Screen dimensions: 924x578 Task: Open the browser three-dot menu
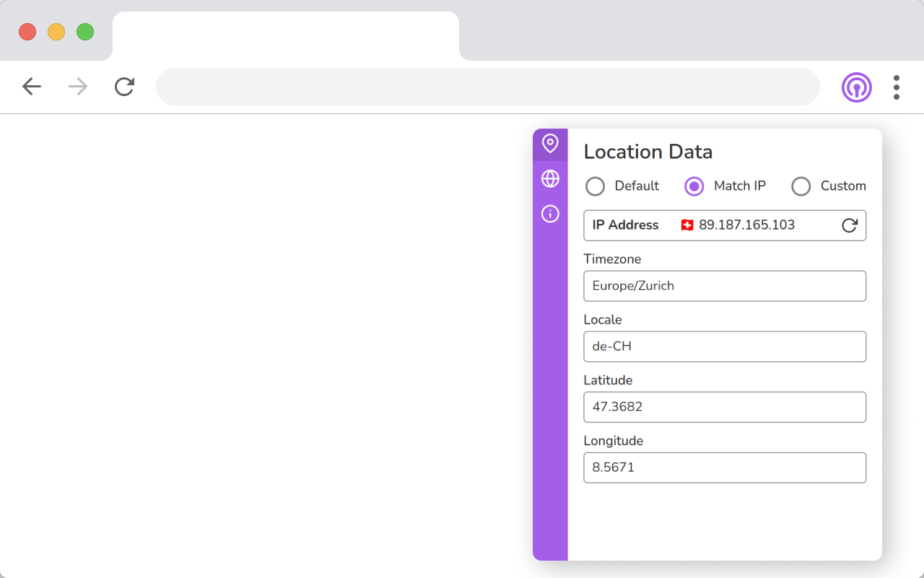(x=896, y=87)
